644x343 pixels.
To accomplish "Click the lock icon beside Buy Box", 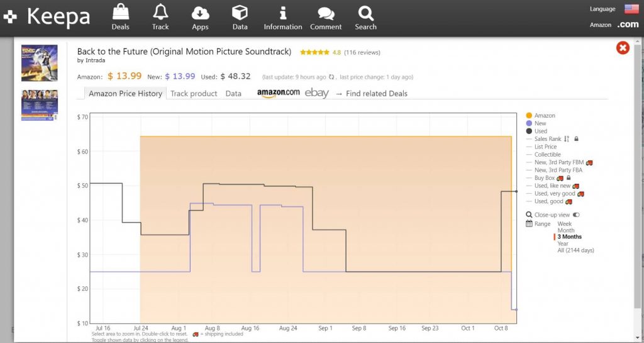I will point(569,178).
